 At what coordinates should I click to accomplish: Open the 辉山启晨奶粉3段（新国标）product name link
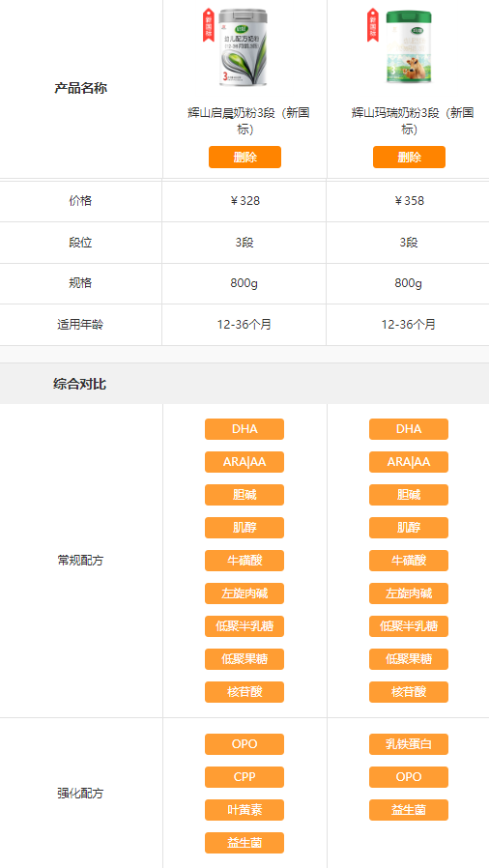tap(248, 121)
